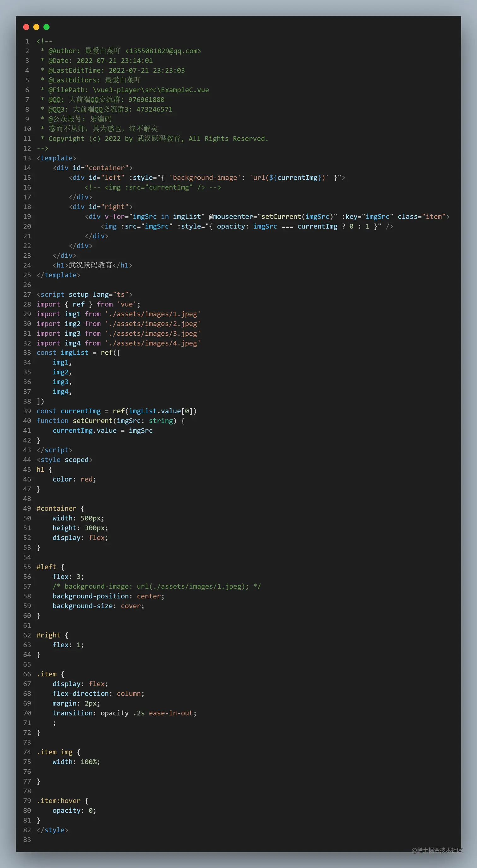Click the "flex-direction: column;" declaration
The image size is (477, 868).
coord(98,694)
